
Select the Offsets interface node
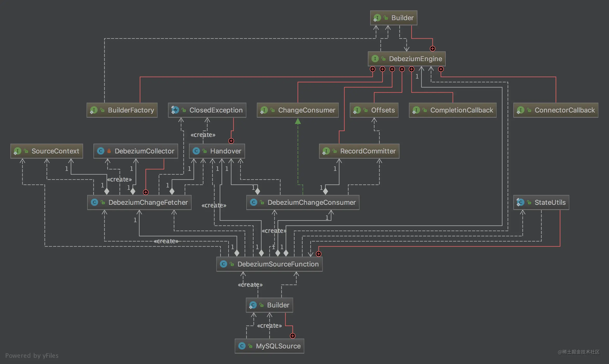point(374,110)
